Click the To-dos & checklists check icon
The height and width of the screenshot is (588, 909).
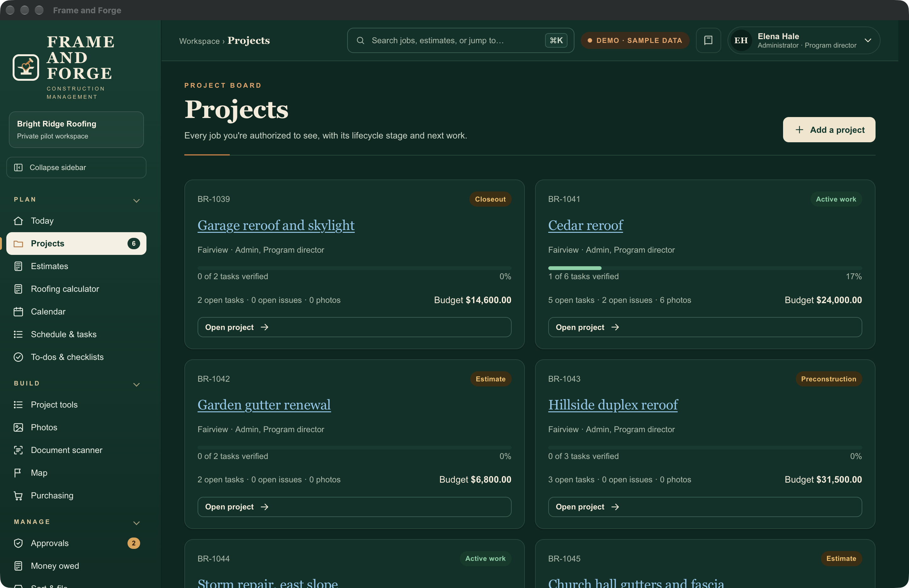coord(18,357)
